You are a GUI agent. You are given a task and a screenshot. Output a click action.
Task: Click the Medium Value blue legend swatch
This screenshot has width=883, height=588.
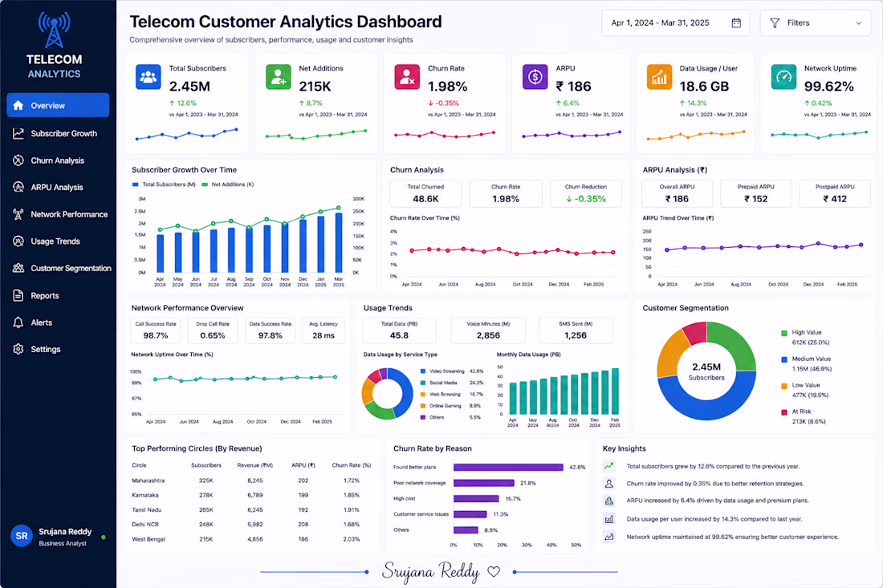tap(784, 359)
